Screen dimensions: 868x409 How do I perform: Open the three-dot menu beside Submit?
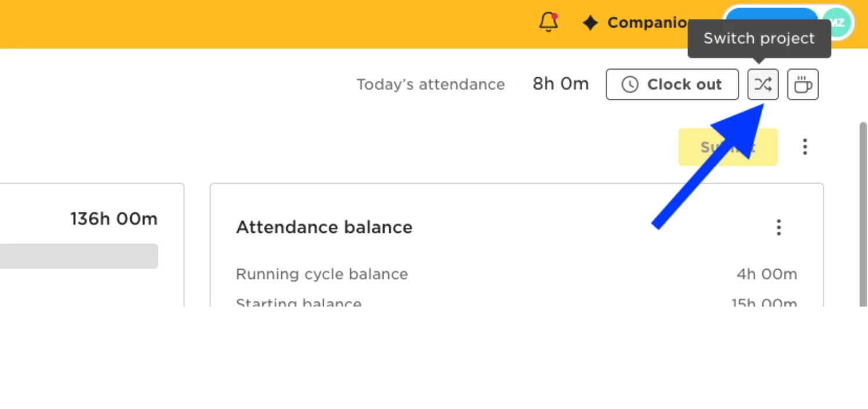click(805, 146)
